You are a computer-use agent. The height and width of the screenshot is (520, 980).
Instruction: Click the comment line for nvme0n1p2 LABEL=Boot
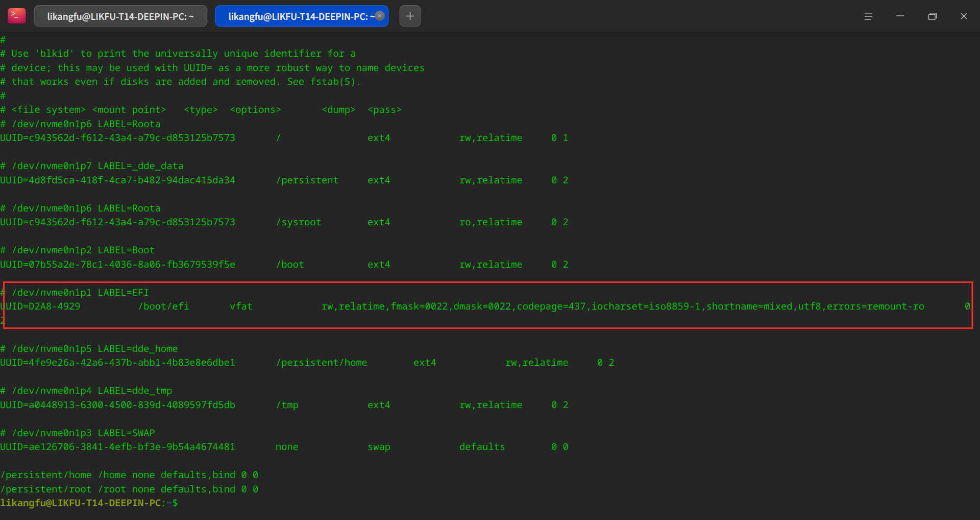point(78,250)
